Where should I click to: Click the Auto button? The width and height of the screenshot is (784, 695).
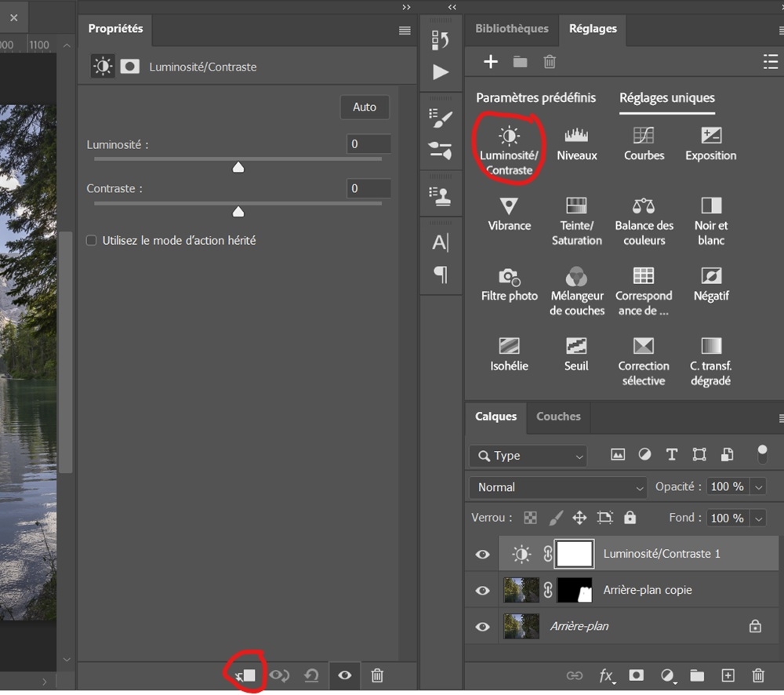point(365,107)
